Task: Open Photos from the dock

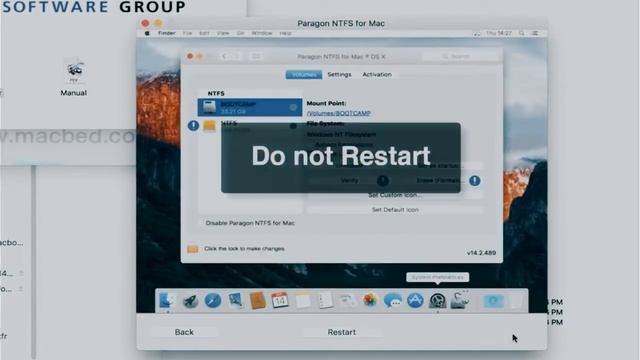Action: (370, 300)
